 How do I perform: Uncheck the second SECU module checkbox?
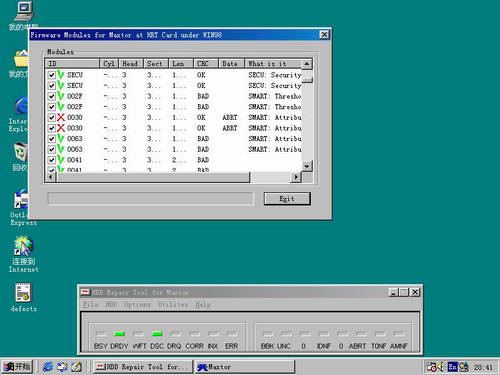[51, 86]
